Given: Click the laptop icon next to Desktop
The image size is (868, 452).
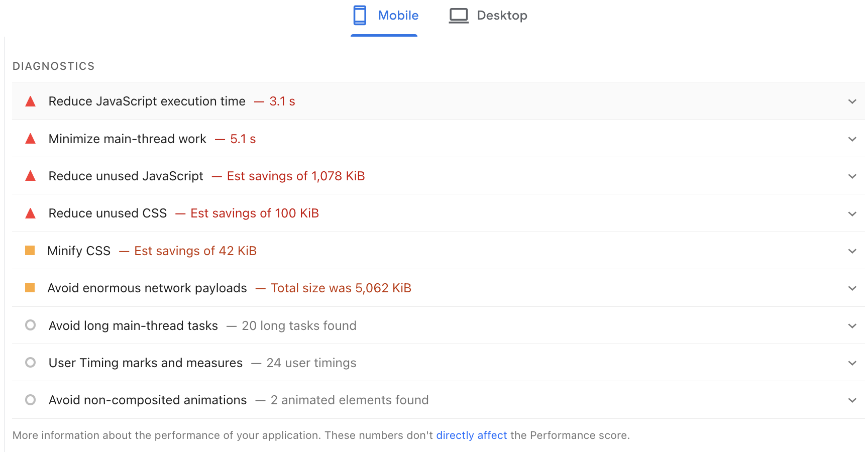Looking at the screenshot, I should (x=458, y=15).
